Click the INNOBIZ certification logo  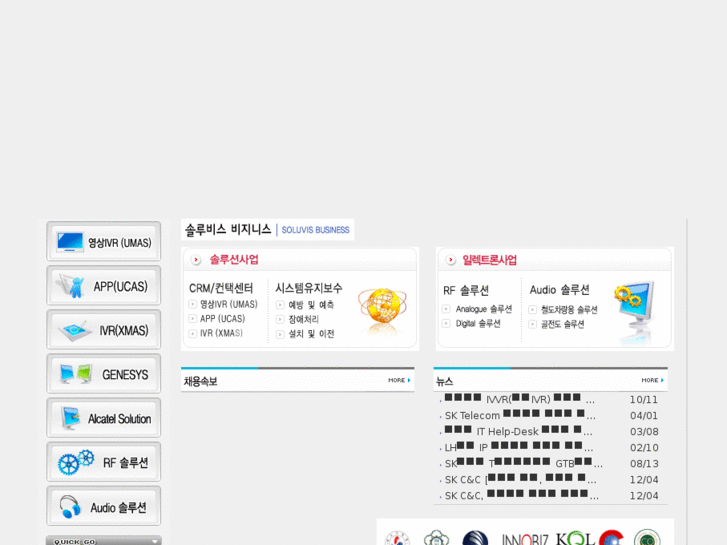pos(525,539)
